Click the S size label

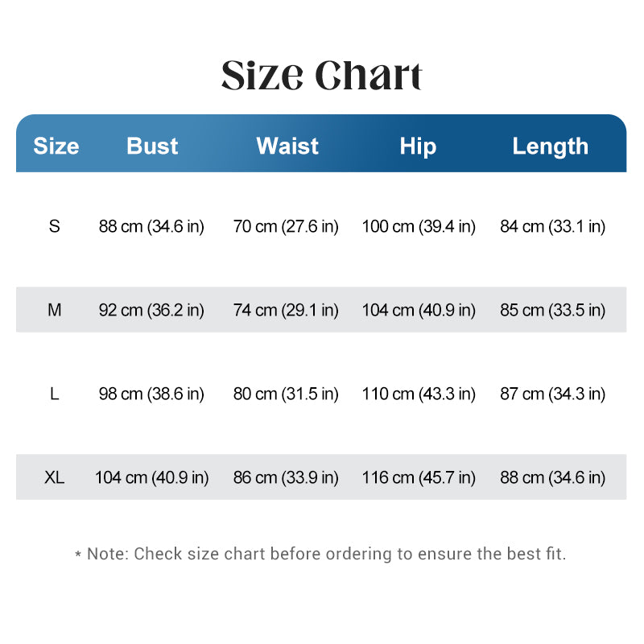[x=54, y=226]
